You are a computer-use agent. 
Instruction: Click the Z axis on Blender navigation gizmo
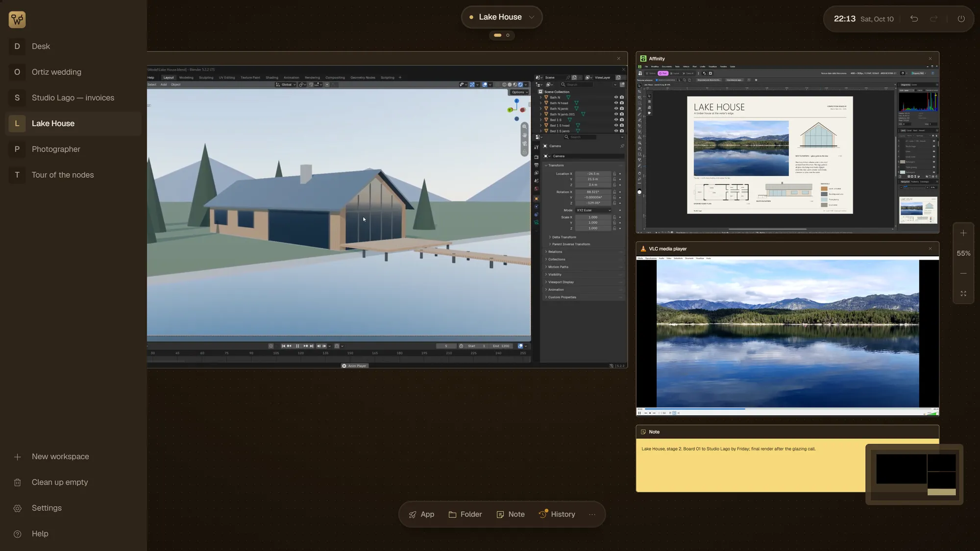click(x=516, y=101)
